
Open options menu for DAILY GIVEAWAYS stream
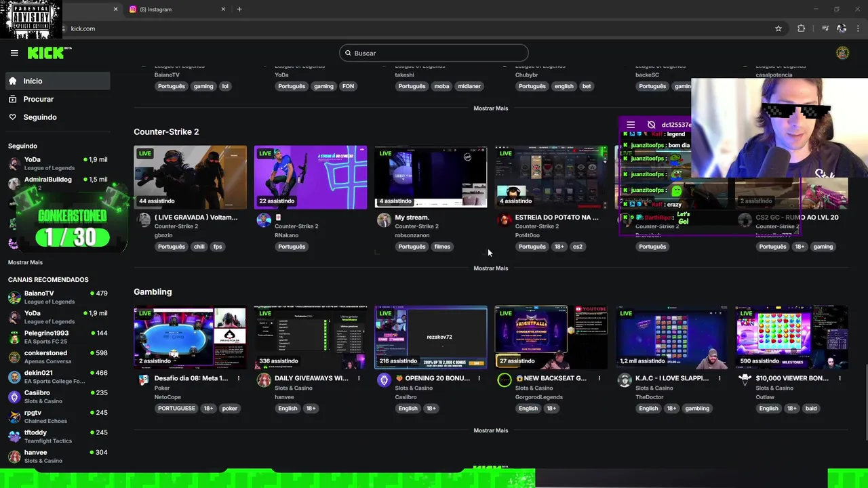(x=359, y=378)
